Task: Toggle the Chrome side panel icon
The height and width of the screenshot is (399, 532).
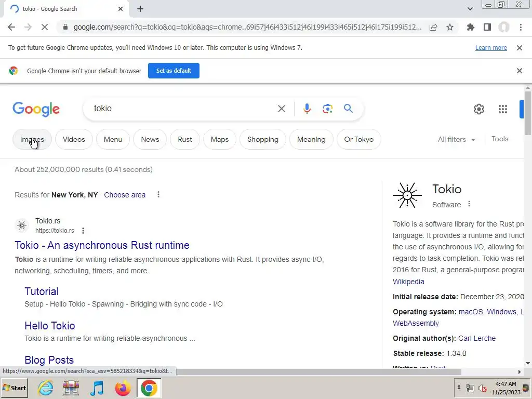Action: point(487,27)
